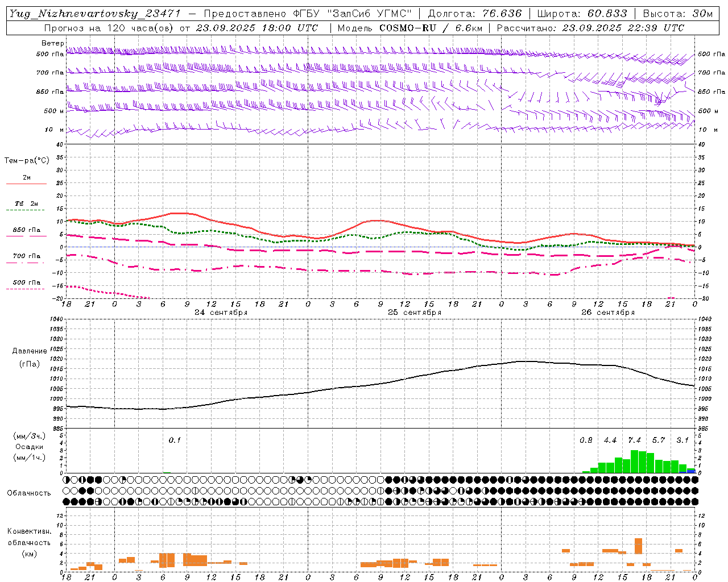This screenshot has height=582, width=728.
Task: Click the 3.1 precipitation total
Action: click(x=682, y=440)
